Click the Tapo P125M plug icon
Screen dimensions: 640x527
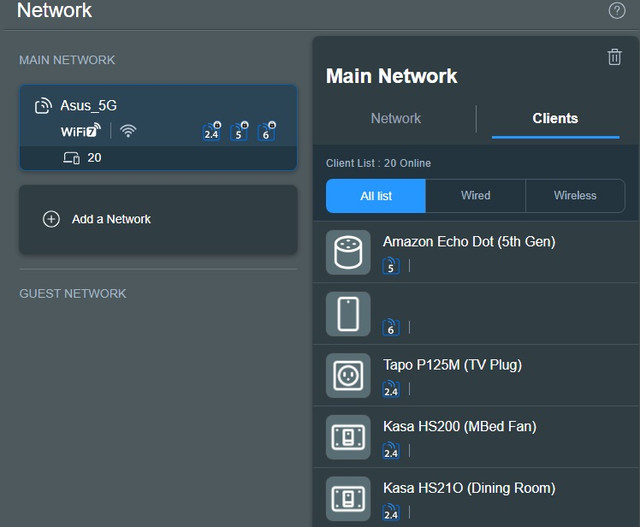click(348, 376)
